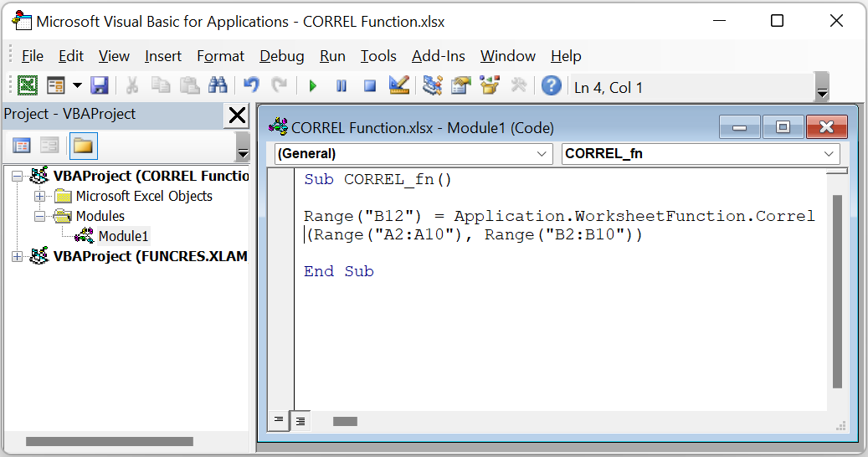Click View Object icon in Project pane
The width and height of the screenshot is (868, 457).
point(49,146)
